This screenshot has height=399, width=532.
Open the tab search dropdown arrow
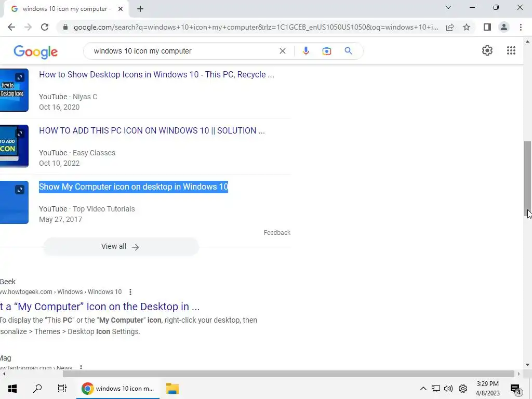coord(448,7)
